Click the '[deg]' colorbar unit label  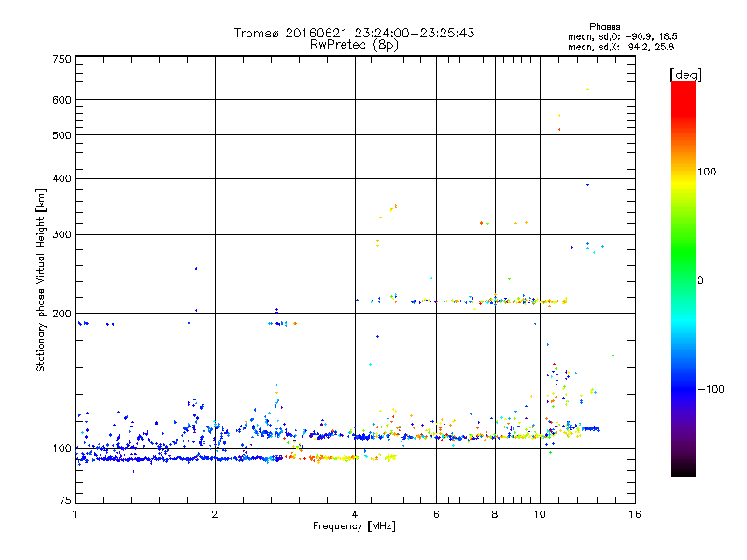pos(685,76)
